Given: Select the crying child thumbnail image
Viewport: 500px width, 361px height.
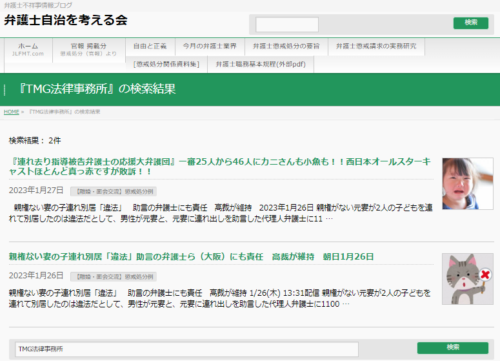Looking at the screenshot, I should click(468, 184).
